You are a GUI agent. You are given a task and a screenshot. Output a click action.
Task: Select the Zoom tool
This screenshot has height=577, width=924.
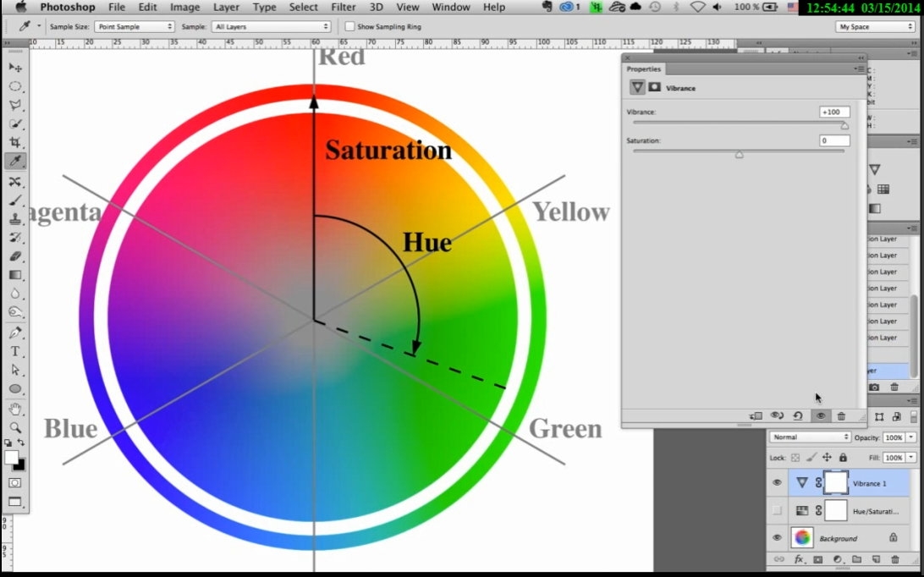(15, 428)
